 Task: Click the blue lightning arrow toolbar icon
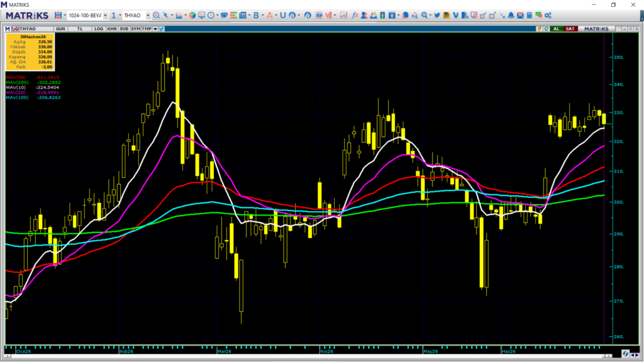click(x=165, y=15)
